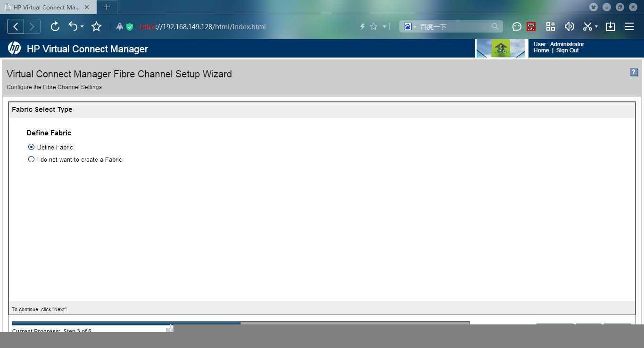Bookmark page with address bar star
Screen dimensions: 644x348
(373, 27)
